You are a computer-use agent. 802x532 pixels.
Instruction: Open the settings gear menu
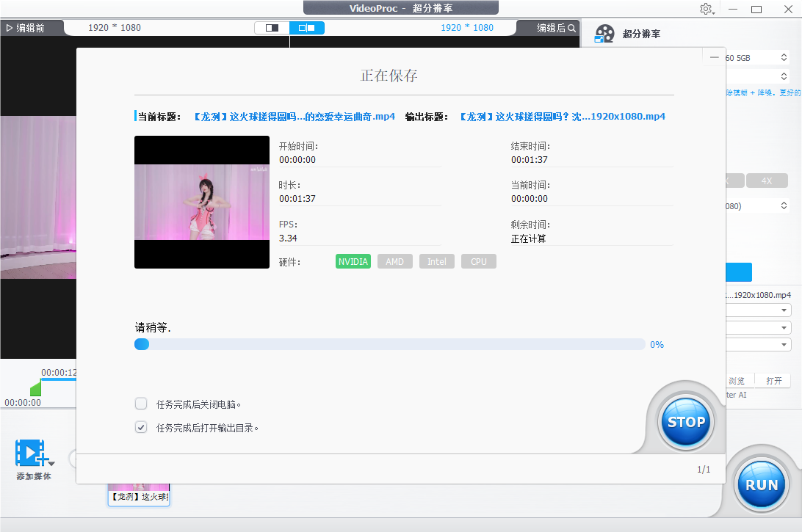707,9
